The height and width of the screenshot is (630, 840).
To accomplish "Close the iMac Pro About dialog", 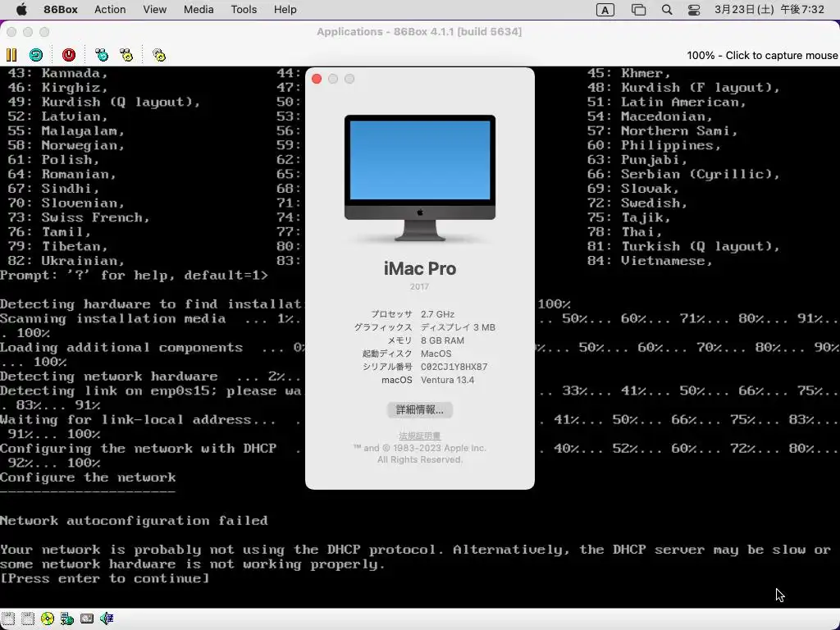I will tap(317, 79).
